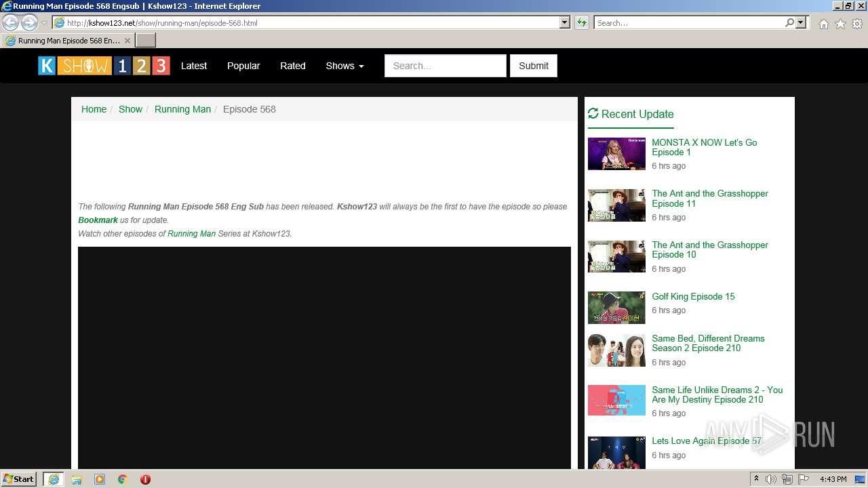Open Lets Love Again Episode 57 link
868x488 pixels.
707,441
